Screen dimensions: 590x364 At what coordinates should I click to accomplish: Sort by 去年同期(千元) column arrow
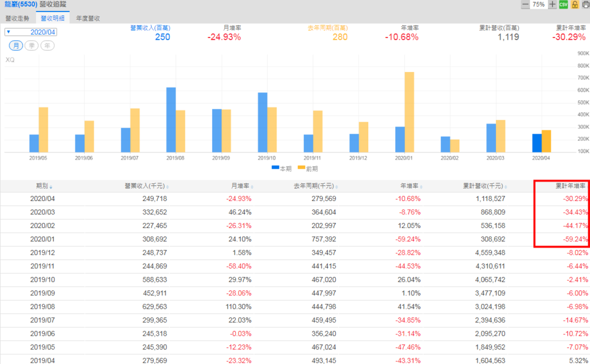336,187
